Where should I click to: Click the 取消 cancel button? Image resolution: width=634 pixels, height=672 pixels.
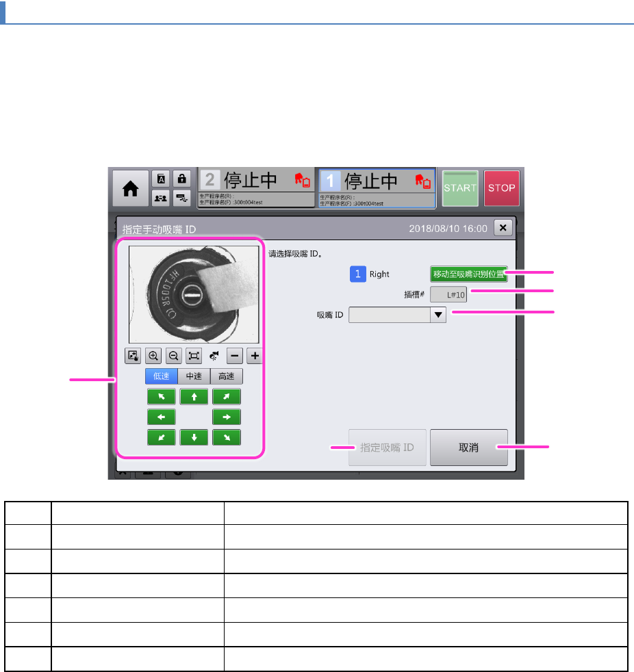pyautogui.click(x=468, y=448)
